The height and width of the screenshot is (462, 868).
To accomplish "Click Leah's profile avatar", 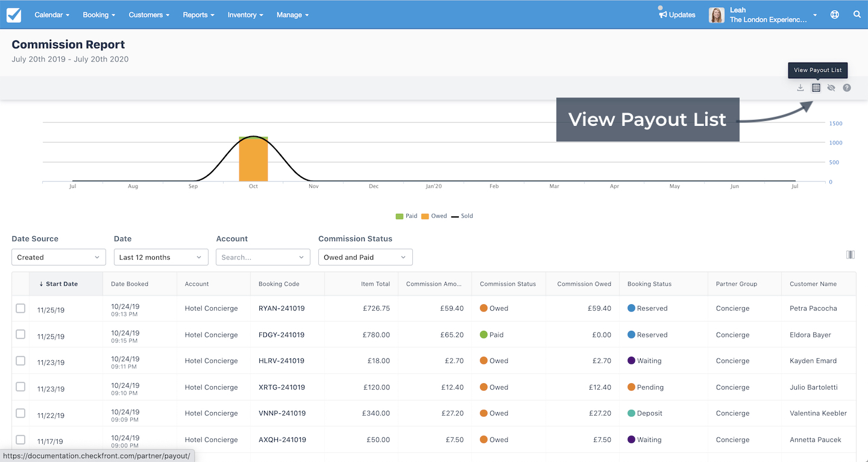I will 717,15.
